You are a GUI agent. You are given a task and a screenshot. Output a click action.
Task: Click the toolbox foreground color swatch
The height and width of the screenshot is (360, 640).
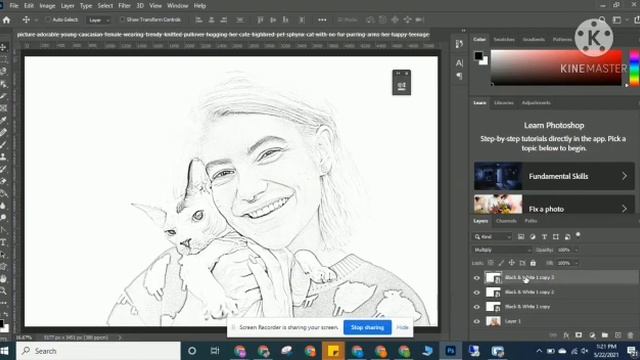[x=2, y=324]
